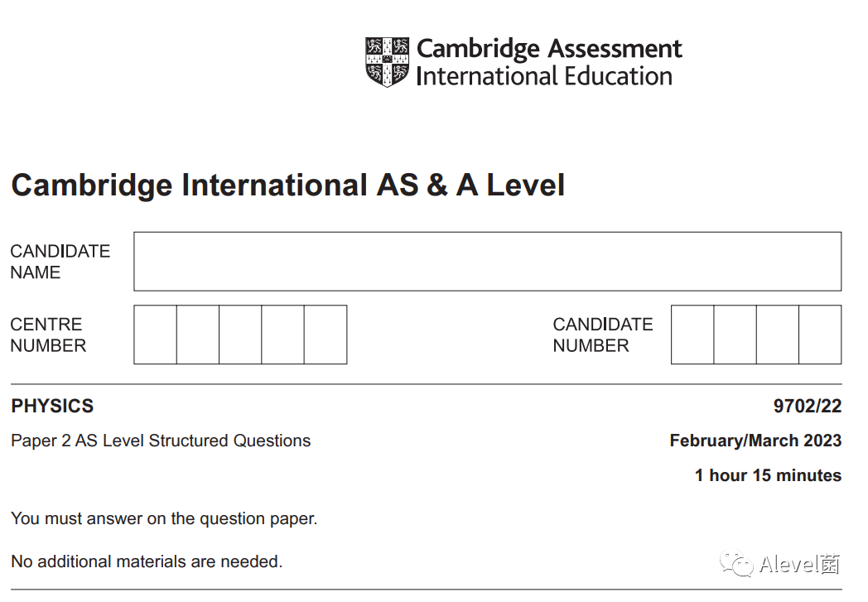Select the fifth centre number box
868x602 pixels.
[x=325, y=335]
